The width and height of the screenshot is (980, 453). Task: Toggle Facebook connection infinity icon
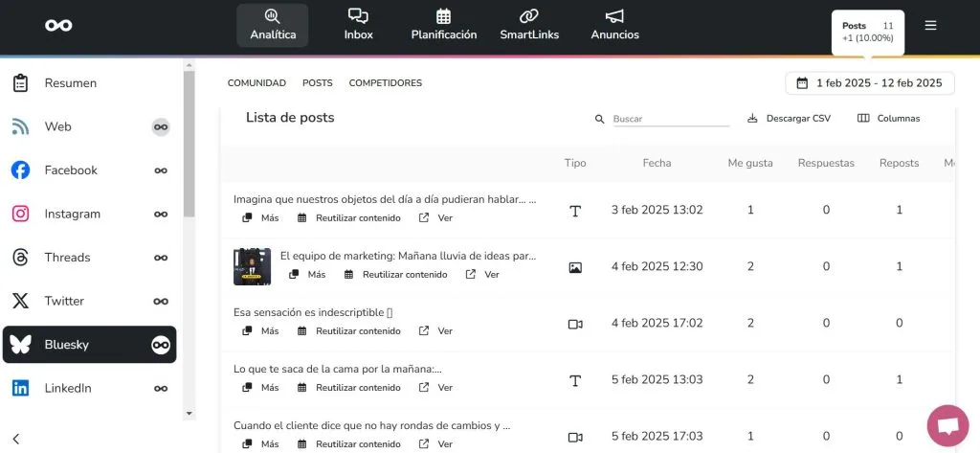click(x=161, y=170)
